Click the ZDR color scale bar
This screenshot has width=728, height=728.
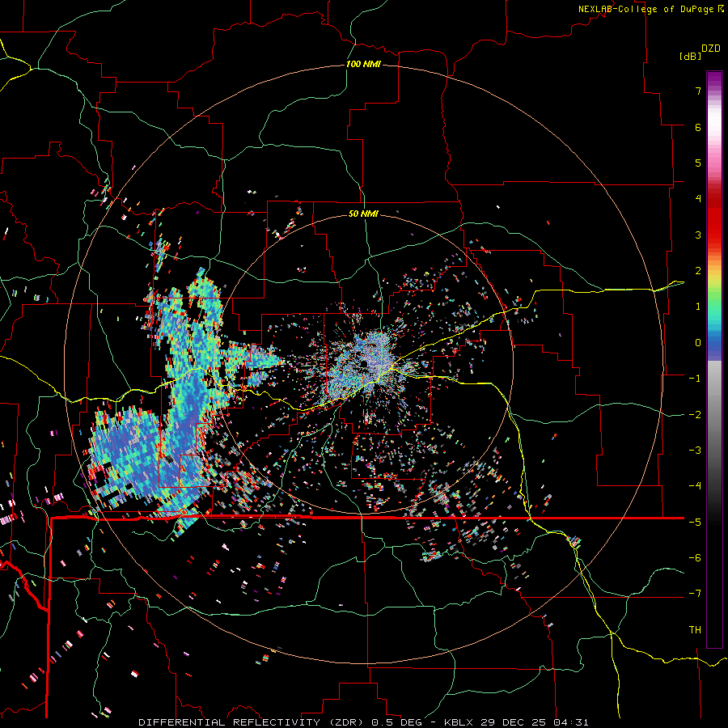tap(714, 359)
